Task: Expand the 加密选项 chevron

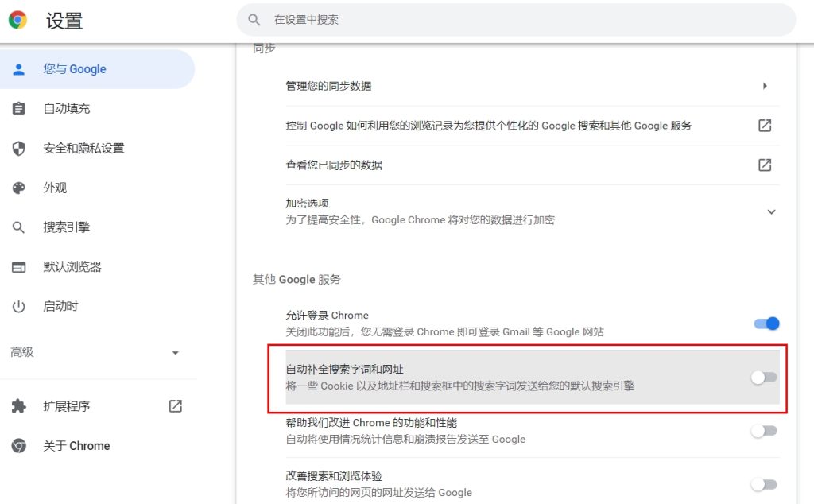Action: click(771, 211)
